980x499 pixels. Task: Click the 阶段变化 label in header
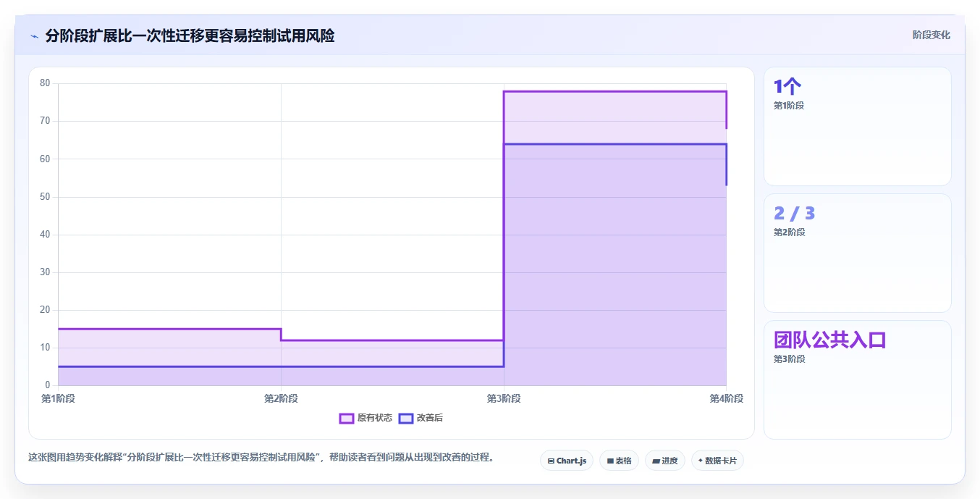(x=932, y=35)
